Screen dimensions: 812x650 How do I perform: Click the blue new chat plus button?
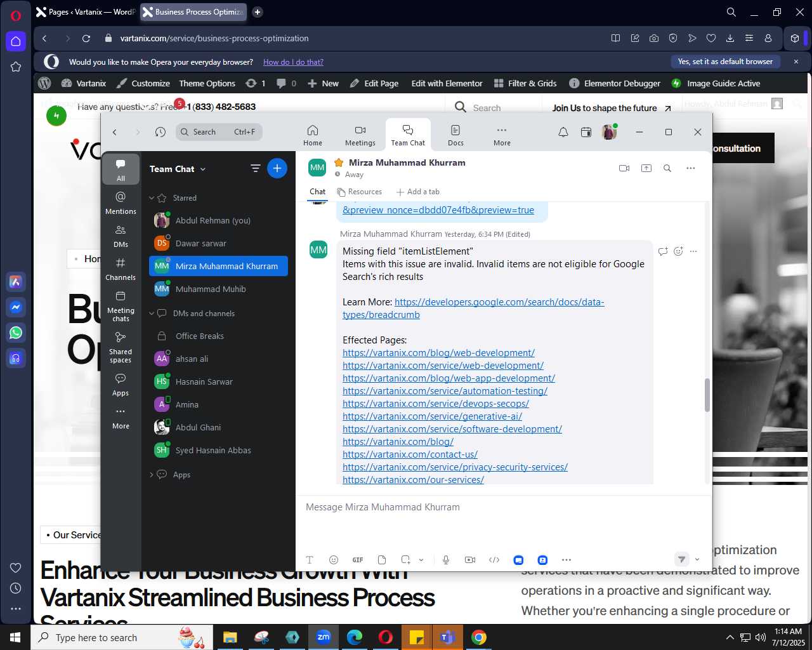pyautogui.click(x=277, y=168)
